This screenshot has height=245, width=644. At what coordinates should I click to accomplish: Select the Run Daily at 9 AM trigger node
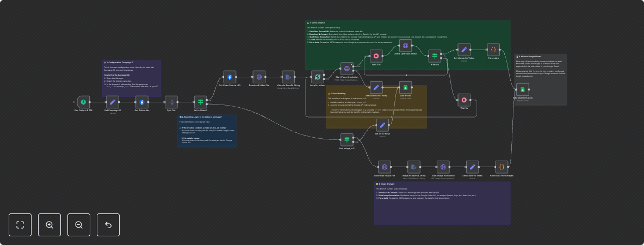pos(83,102)
